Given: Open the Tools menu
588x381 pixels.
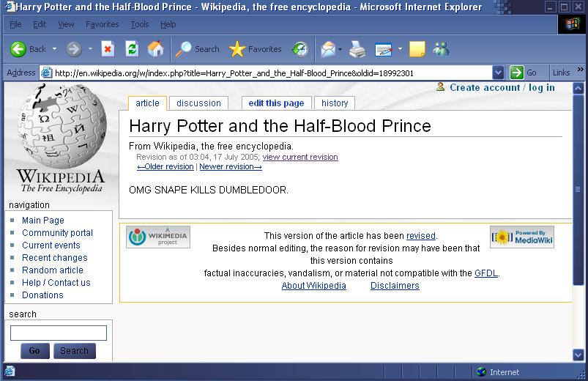Looking at the screenshot, I should pos(140,24).
